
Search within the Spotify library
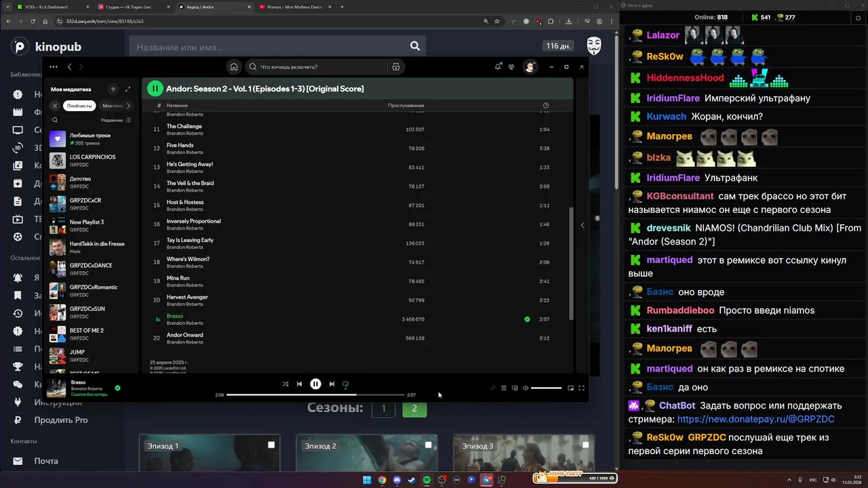click(x=55, y=120)
